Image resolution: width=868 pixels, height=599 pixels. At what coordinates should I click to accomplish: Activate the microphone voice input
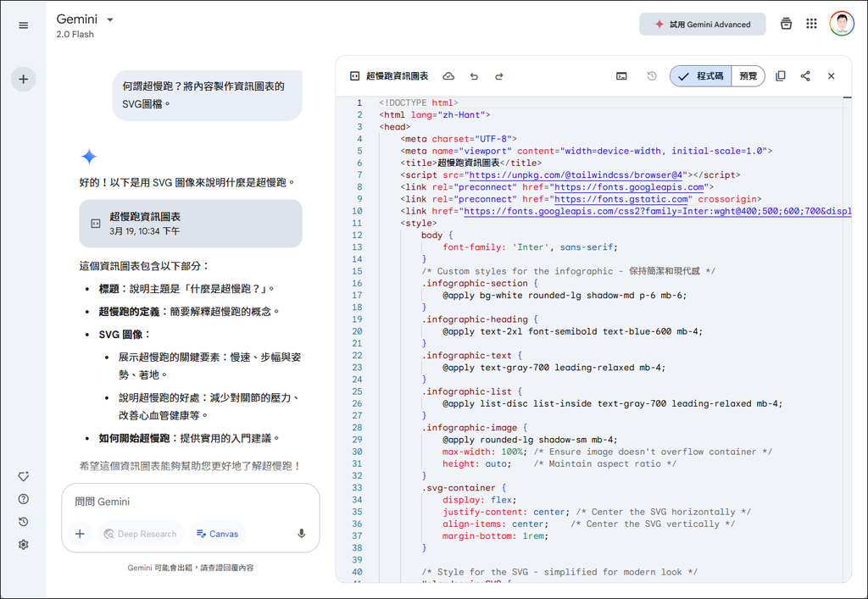301,534
